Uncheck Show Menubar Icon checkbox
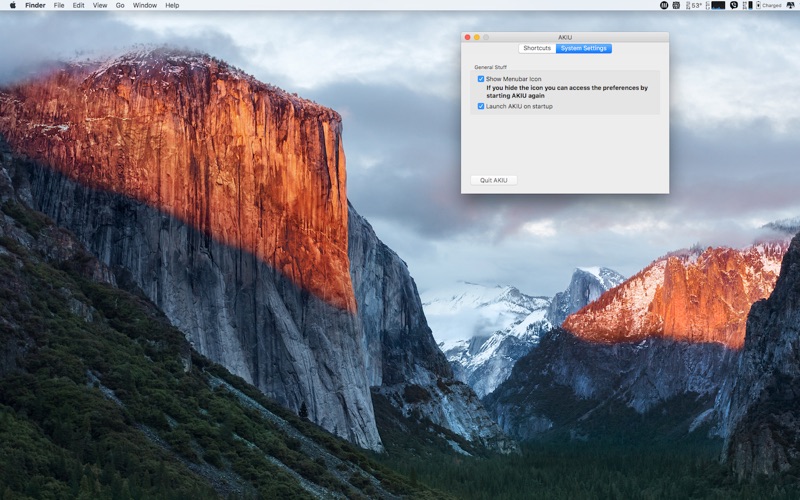 pos(481,79)
